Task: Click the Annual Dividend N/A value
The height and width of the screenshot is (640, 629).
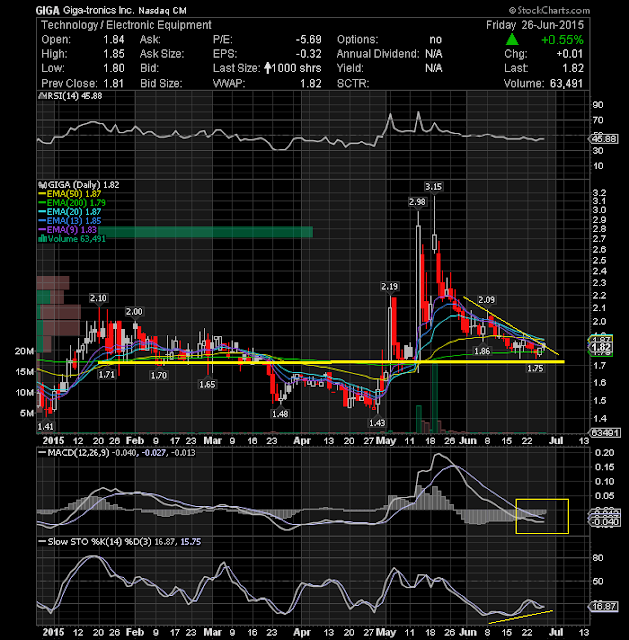Action: (433, 54)
